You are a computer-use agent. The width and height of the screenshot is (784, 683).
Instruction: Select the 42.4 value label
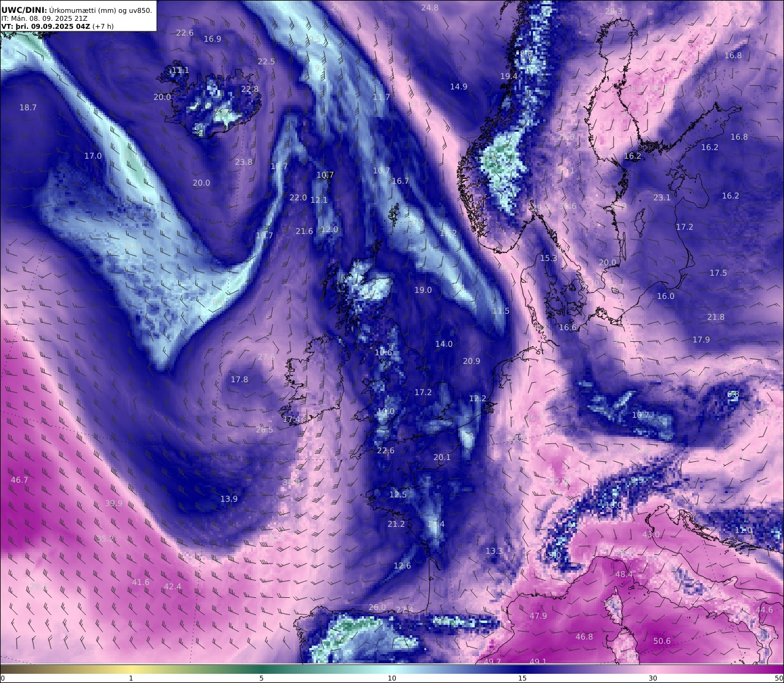point(173,586)
